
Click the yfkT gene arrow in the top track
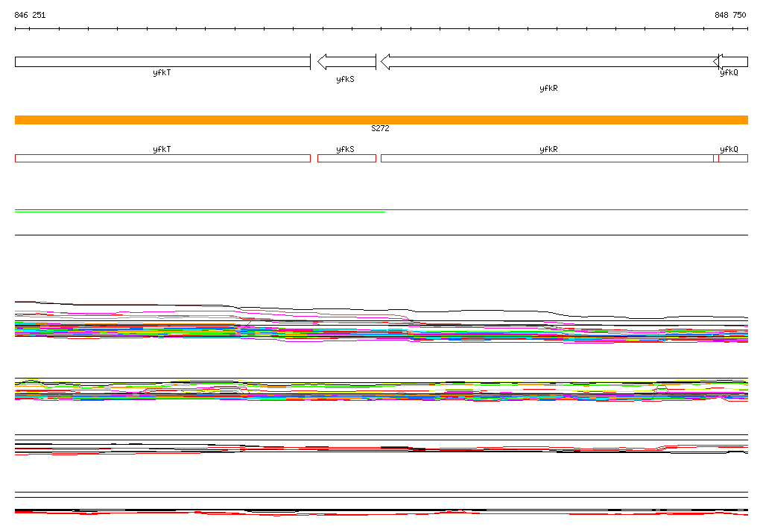[162, 62]
